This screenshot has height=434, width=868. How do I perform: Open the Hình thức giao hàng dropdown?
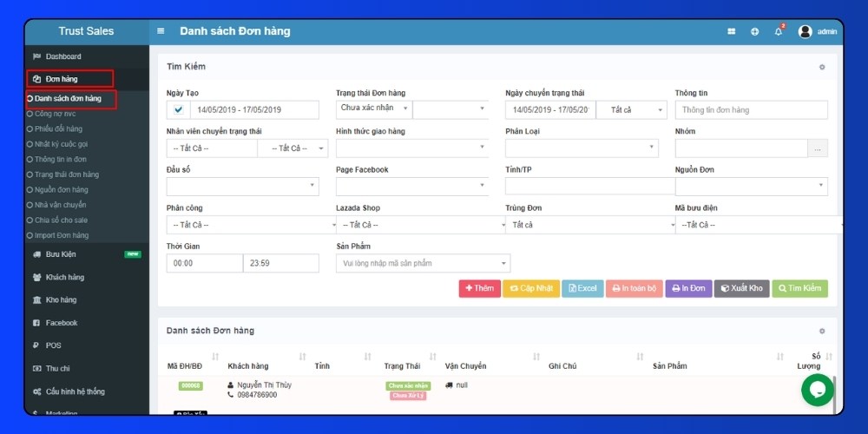(411, 148)
